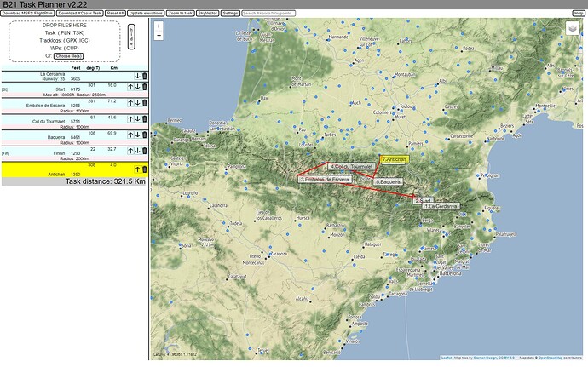Click Download XCsoar Task button
The width and height of the screenshot is (588, 367).
(80, 13)
